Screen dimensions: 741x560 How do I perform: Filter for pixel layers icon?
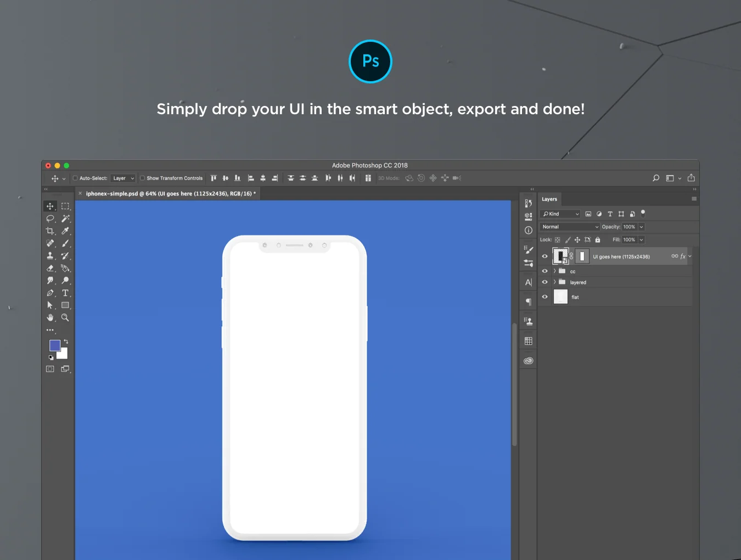point(588,214)
